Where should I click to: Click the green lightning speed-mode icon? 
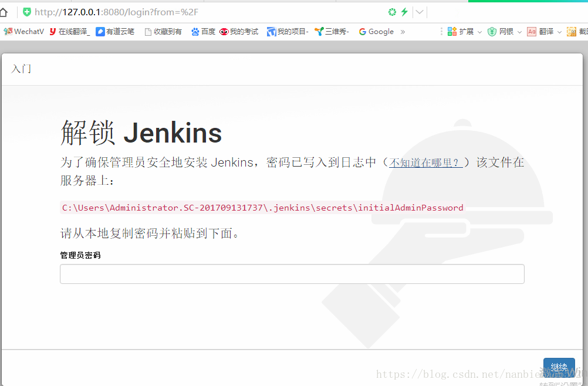pyautogui.click(x=404, y=12)
